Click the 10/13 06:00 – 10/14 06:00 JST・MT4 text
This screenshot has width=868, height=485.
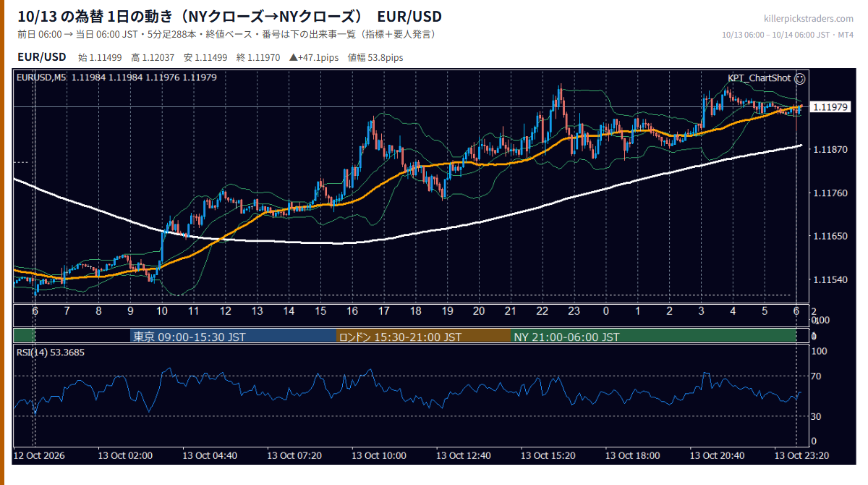point(788,35)
